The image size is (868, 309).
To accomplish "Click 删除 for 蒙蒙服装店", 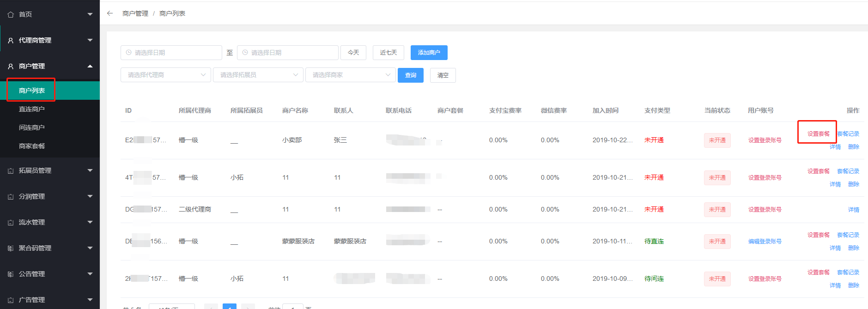I will (854, 248).
